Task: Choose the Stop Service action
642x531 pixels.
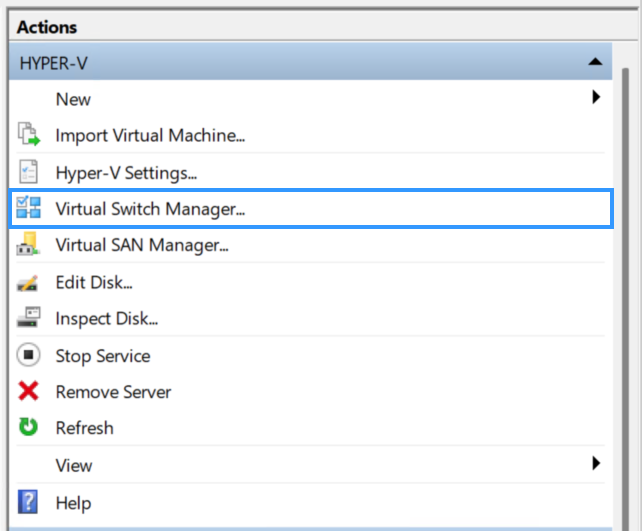Action: (x=103, y=356)
